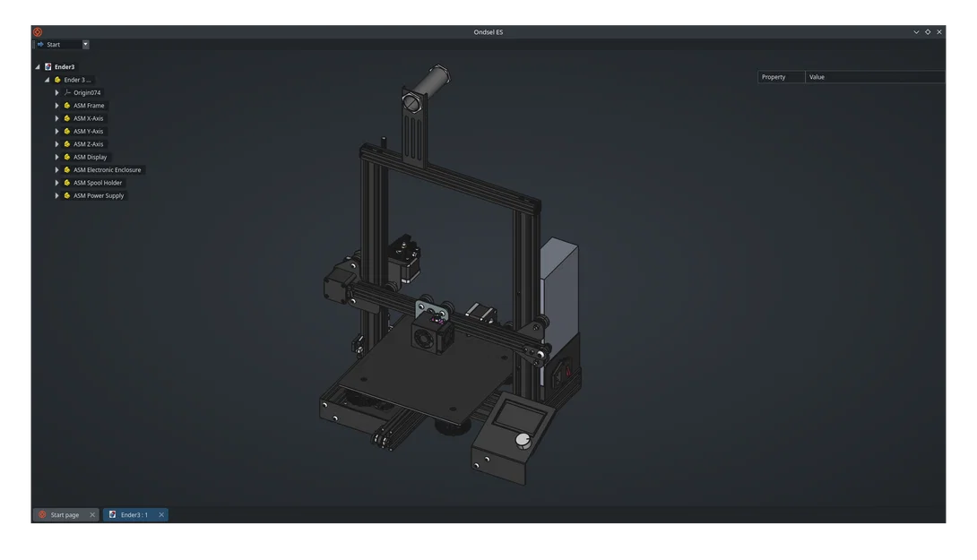Screen dimensions: 977x560
Task: Select the Ender 3 ... tree item
Action: [77, 80]
